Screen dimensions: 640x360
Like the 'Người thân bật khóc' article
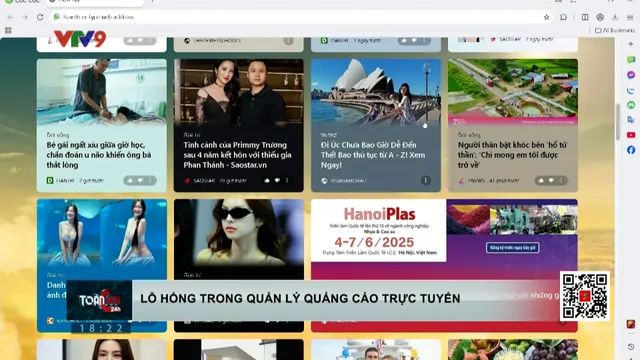541,180
